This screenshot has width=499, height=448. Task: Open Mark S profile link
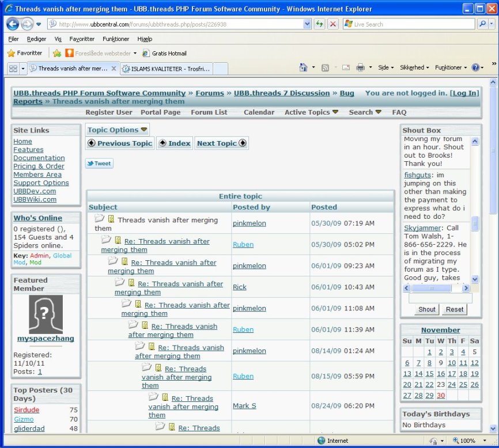244,406
